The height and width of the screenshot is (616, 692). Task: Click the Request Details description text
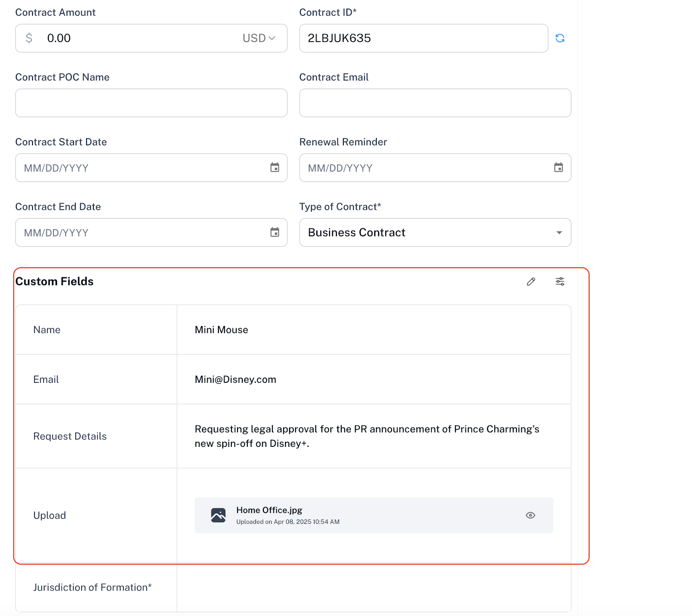[x=367, y=436]
